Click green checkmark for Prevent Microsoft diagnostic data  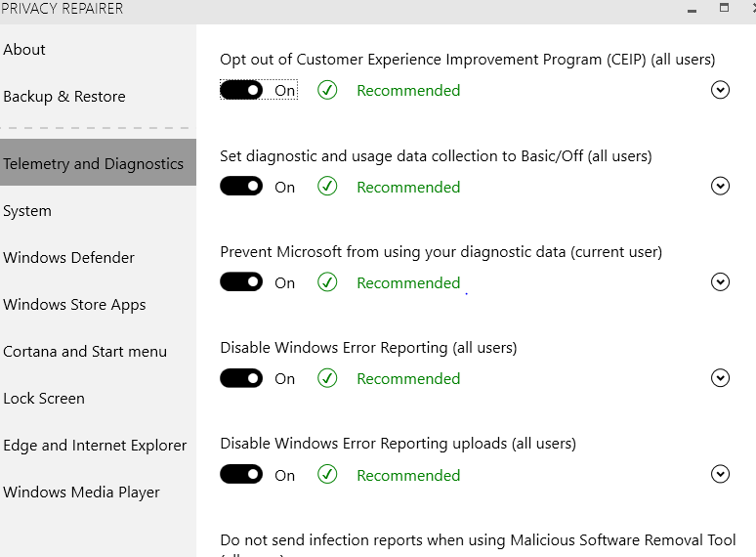pyautogui.click(x=327, y=282)
